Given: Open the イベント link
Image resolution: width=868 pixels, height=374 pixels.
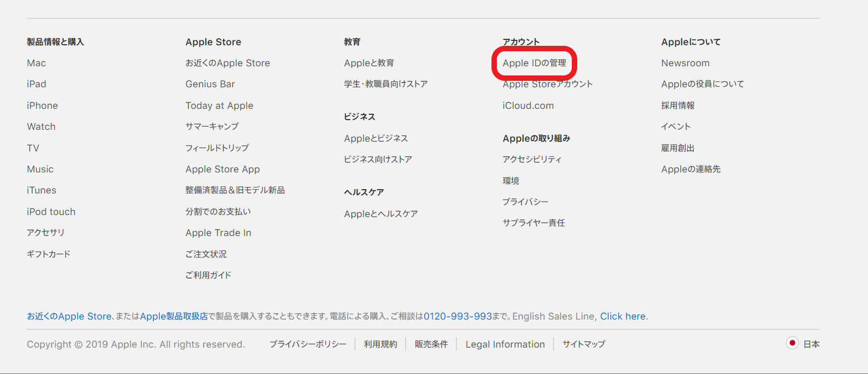Looking at the screenshot, I should pos(676,127).
